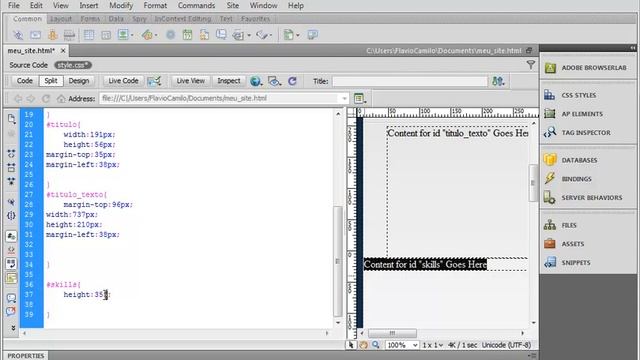The height and width of the screenshot is (360, 640).
Task: Switch to the Layout insert tab
Action: (61, 19)
